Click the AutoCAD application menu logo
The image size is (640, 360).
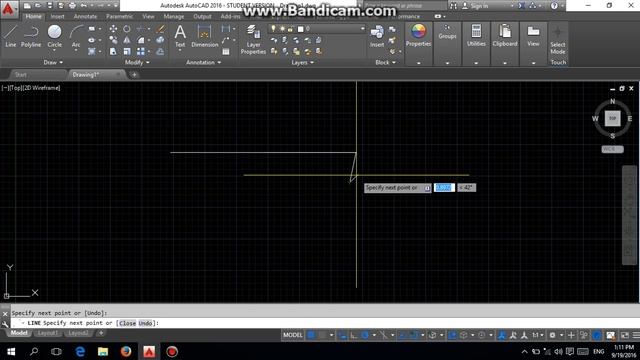[9, 8]
